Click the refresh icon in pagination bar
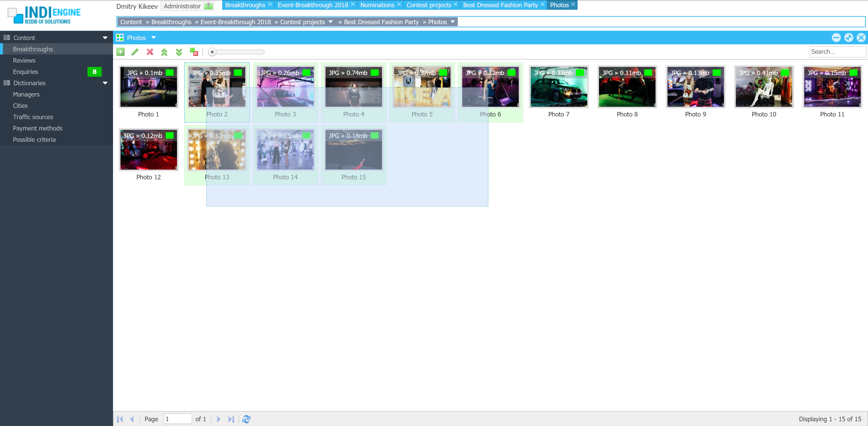 pos(246,419)
